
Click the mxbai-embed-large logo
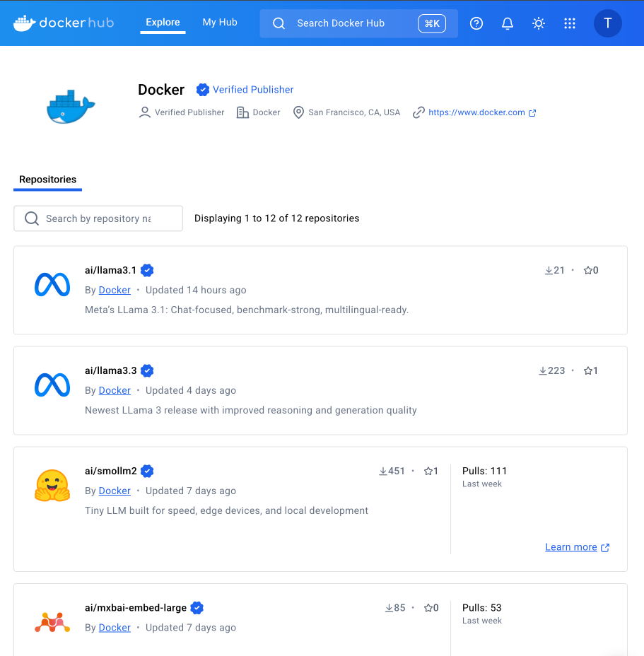coord(52,622)
